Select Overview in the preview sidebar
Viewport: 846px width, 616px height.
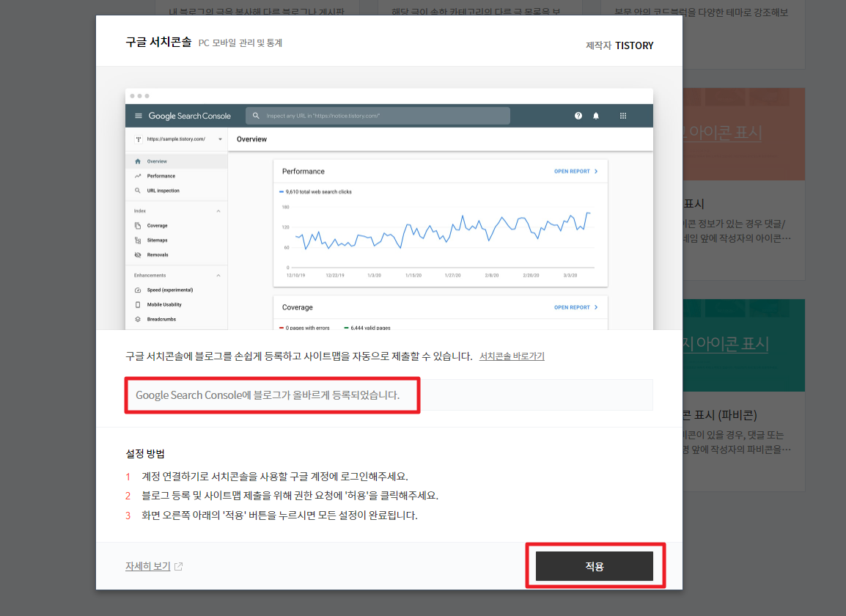click(177, 161)
